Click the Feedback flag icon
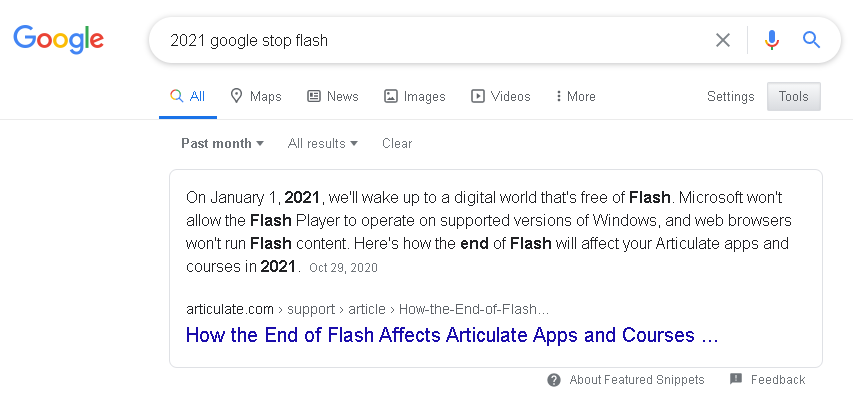 point(736,379)
